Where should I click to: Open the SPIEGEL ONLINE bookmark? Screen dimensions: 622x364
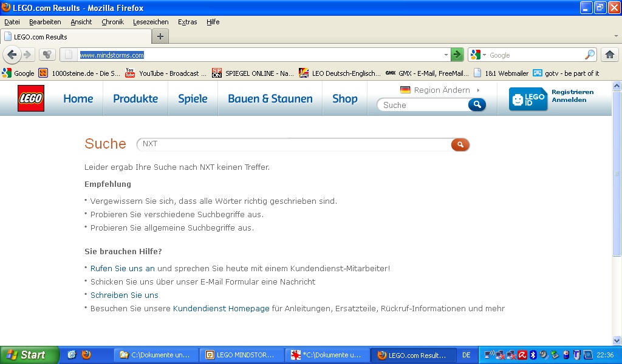point(217,73)
